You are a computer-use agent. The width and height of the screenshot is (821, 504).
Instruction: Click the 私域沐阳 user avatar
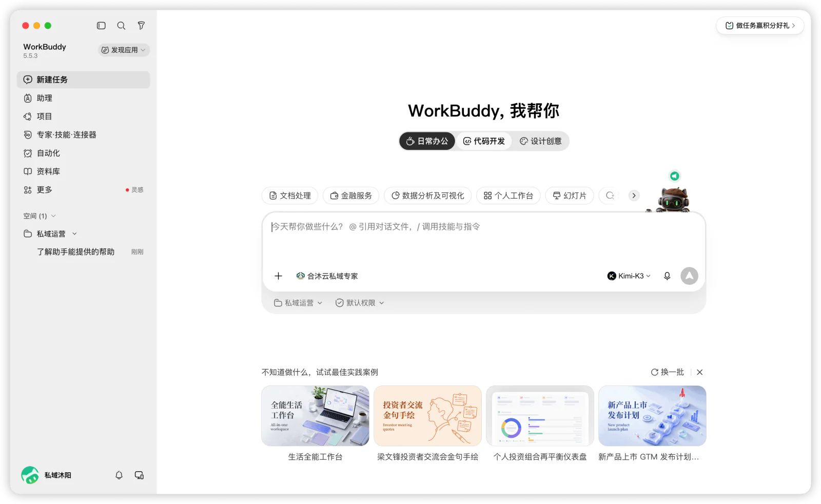coord(30,475)
